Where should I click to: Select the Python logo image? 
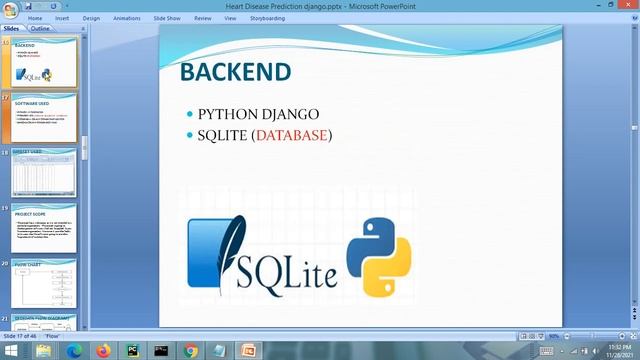[x=379, y=257]
